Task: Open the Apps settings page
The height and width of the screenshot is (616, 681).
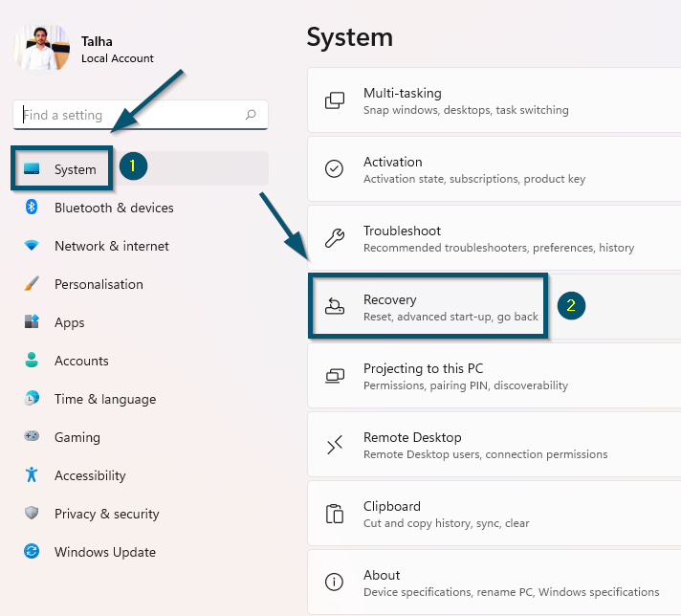Action: [x=141, y=322]
